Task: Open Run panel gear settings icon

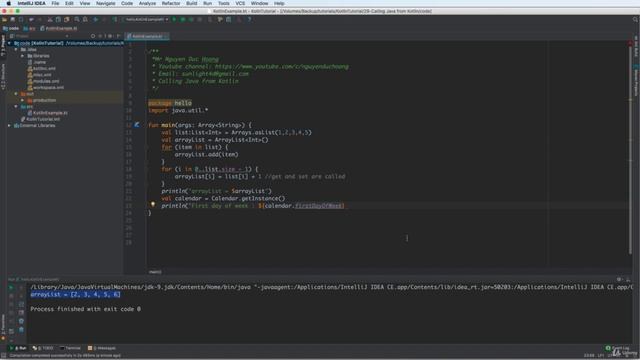Action: click(620, 280)
